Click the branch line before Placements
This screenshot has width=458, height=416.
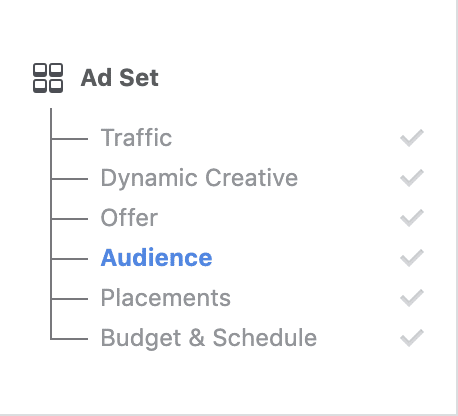69,299
